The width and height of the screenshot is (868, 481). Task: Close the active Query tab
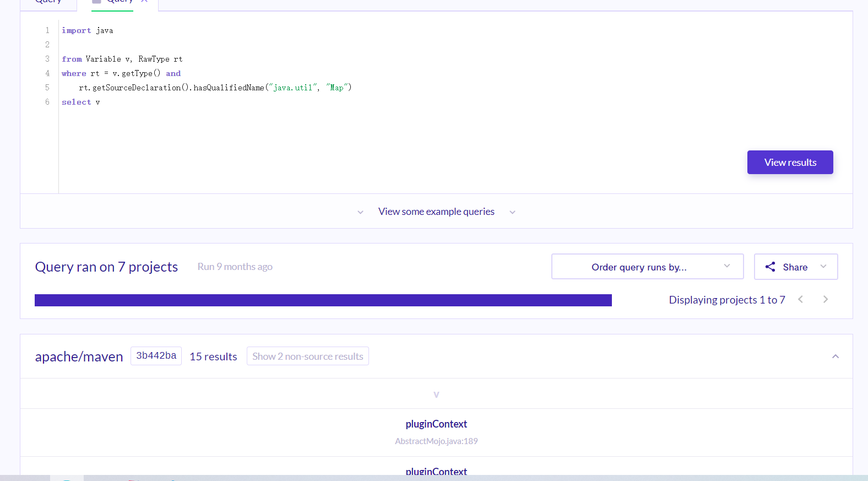coord(144,1)
